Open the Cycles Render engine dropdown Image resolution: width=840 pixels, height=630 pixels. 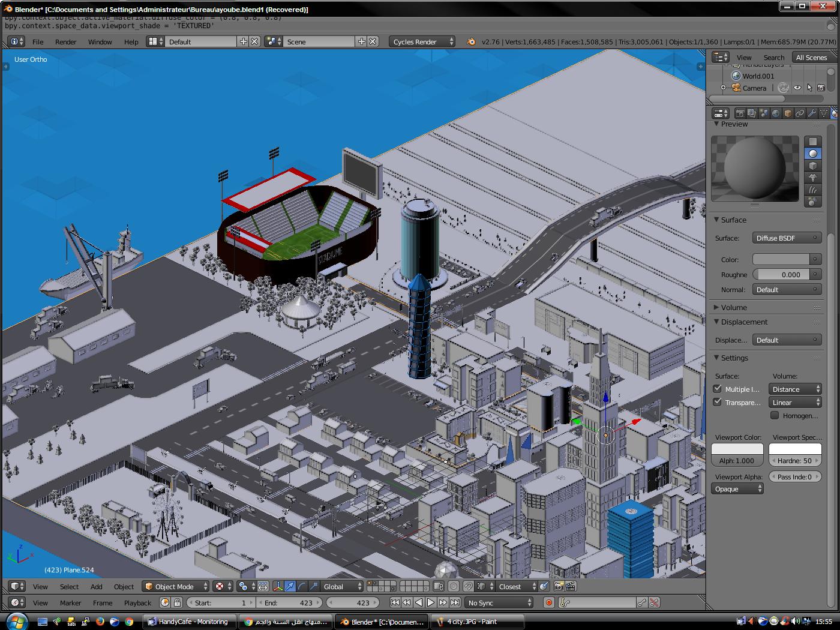click(422, 41)
